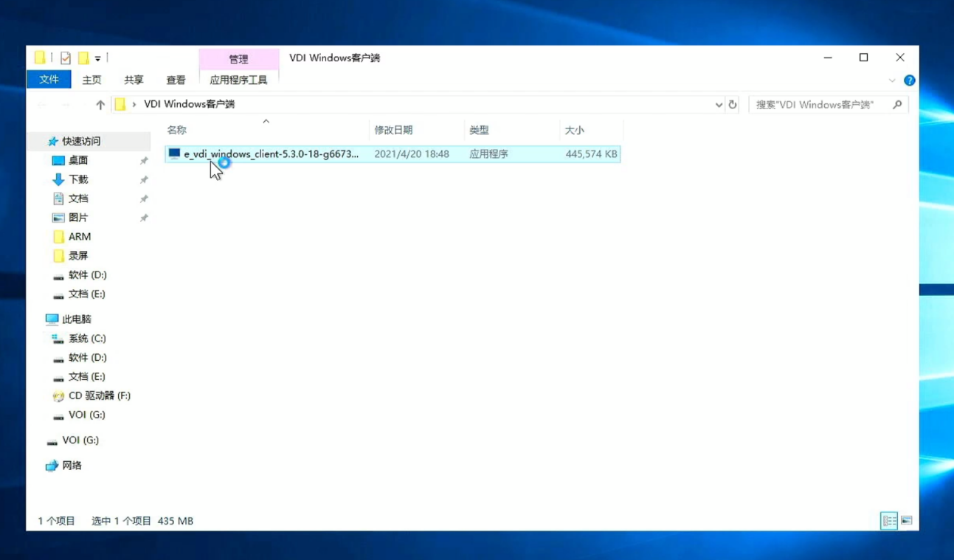The width and height of the screenshot is (954, 560).
Task: Refresh the current folder view
Action: coord(733,105)
